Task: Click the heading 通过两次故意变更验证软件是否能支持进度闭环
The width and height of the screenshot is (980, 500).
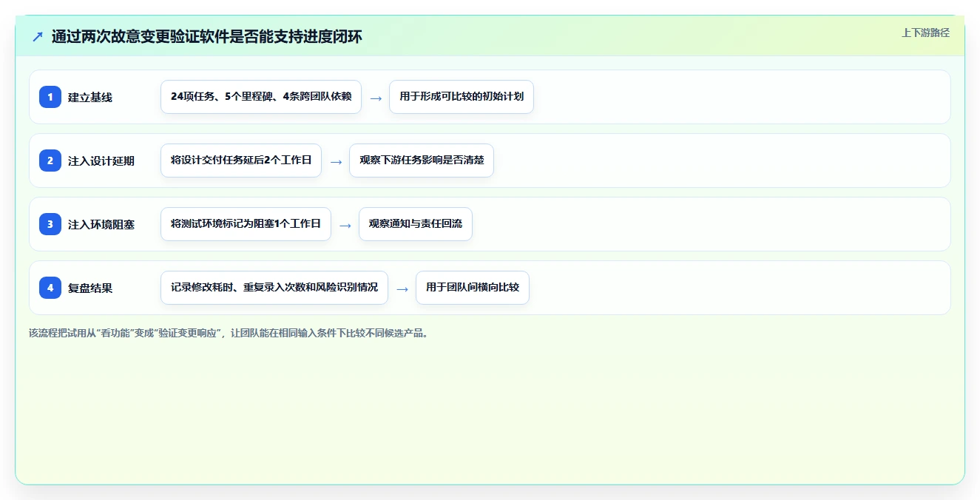Action: pyautogui.click(x=207, y=36)
